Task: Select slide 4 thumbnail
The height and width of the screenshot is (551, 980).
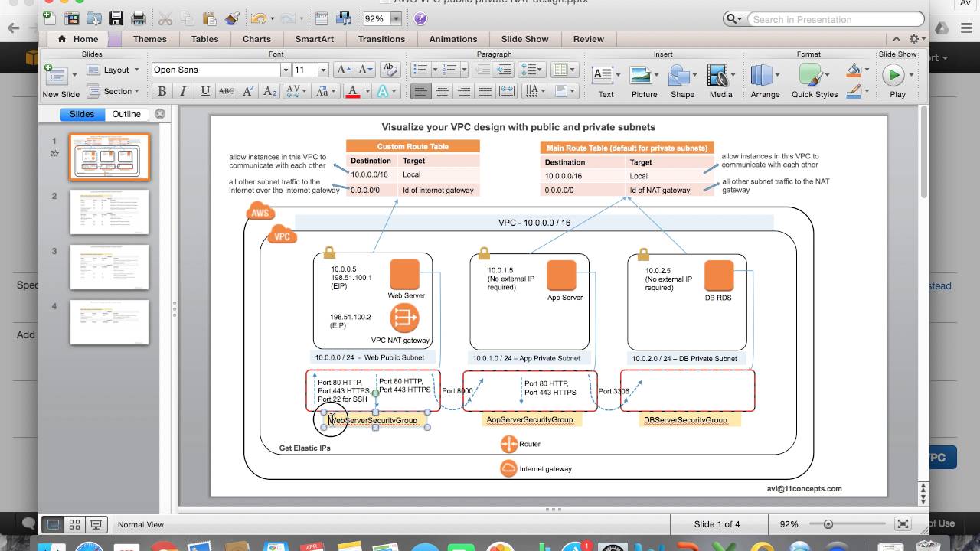Action: coord(109,322)
